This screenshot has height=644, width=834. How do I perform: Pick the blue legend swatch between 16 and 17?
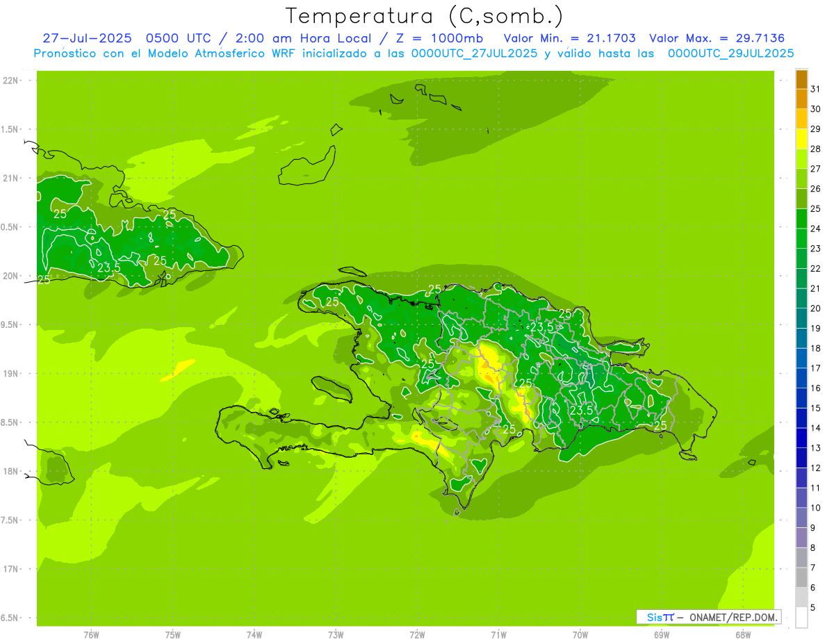[801, 377]
